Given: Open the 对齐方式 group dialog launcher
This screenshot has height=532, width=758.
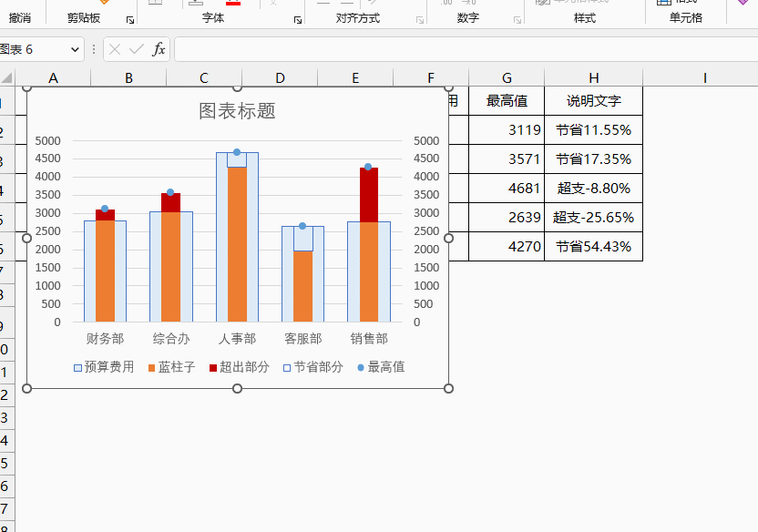Looking at the screenshot, I should (x=420, y=20).
